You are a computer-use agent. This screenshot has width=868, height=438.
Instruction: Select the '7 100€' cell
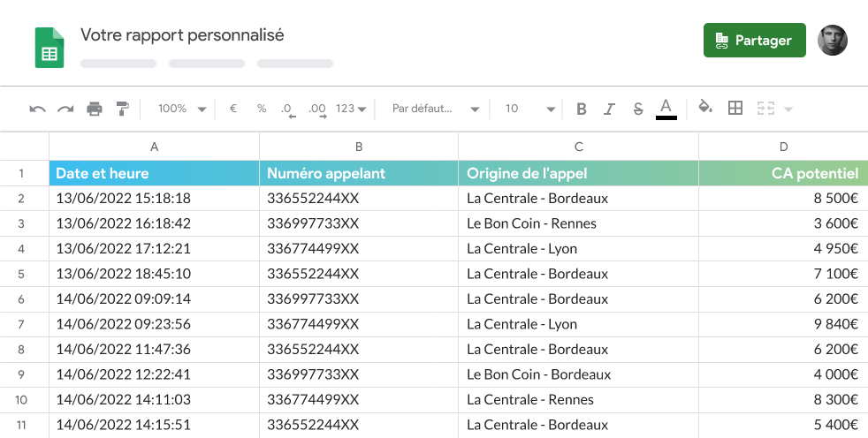click(x=783, y=274)
